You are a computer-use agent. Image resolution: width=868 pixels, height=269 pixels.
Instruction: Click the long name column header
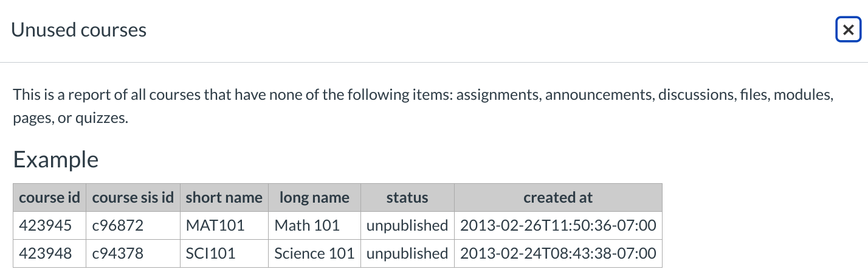tap(314, 198)
